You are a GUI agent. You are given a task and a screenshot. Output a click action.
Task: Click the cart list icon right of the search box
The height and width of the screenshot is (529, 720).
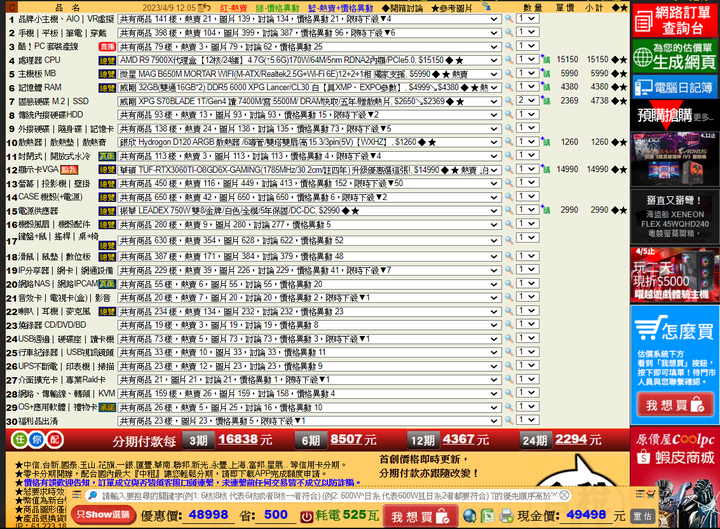645,494
